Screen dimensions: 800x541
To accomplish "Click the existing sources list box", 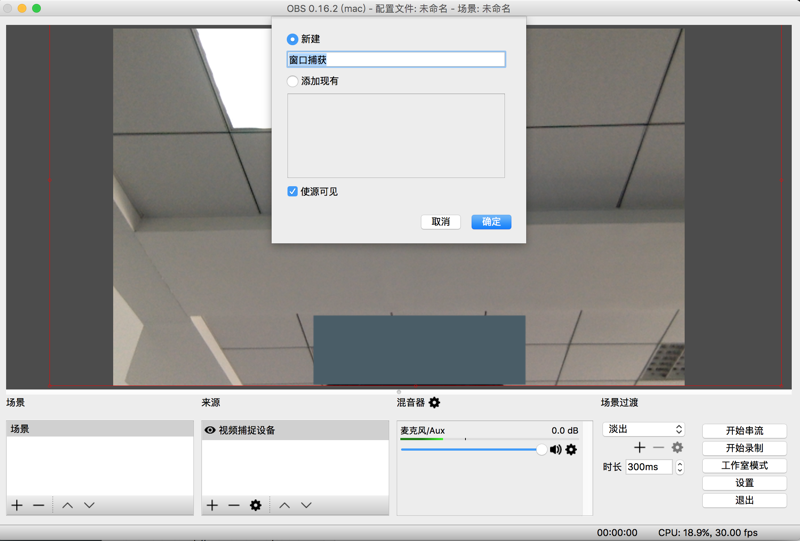I will (x=396, y=136).
